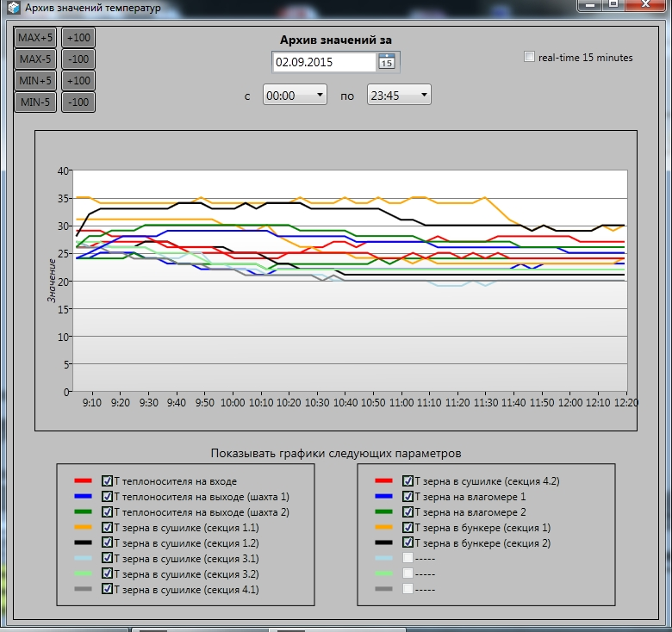Click the top +100 button
Viewport: 672px width, 632px height.
(78, 38)
